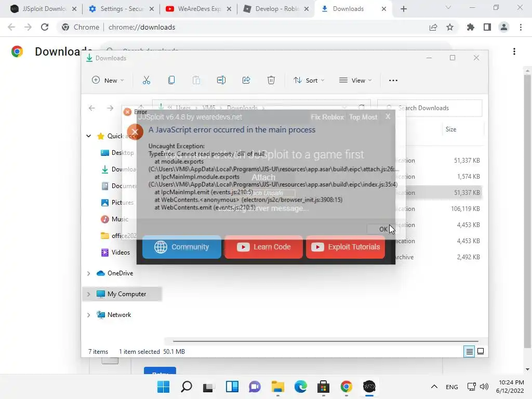This screenshot has width=532, height=399.
Task: Toggle Chrome side panel icon
Action: pyautogui.click(x=487, y=27)
